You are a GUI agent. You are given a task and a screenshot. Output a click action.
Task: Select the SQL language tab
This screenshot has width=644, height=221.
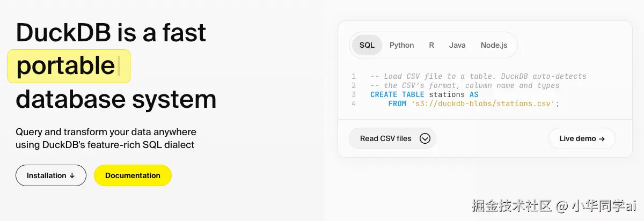click(367, 45)
